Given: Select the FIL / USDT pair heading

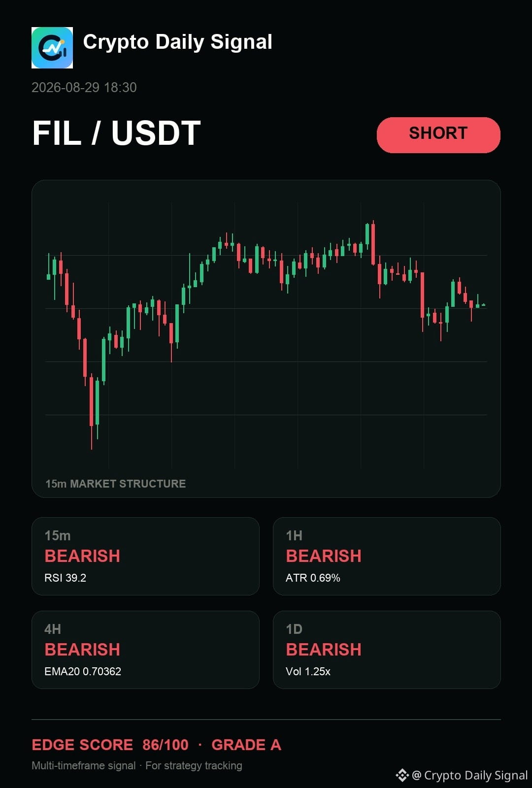Looking at the screenshot, I should click(116, 133).
